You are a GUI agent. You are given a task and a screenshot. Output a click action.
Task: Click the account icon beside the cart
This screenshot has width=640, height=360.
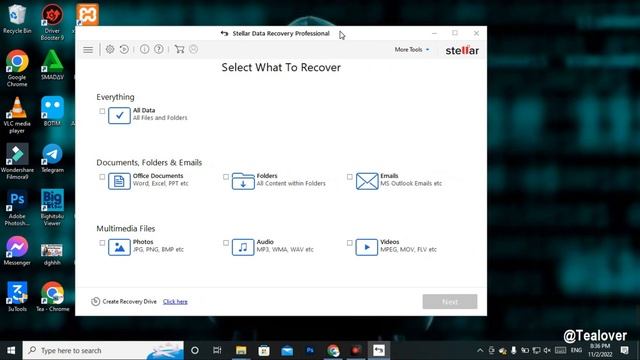tap(193, 49)
